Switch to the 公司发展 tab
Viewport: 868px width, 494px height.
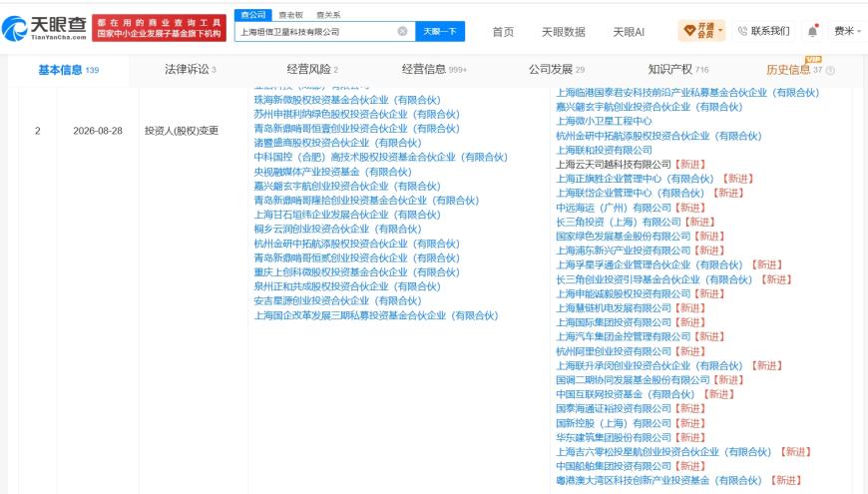coord(557,69)
